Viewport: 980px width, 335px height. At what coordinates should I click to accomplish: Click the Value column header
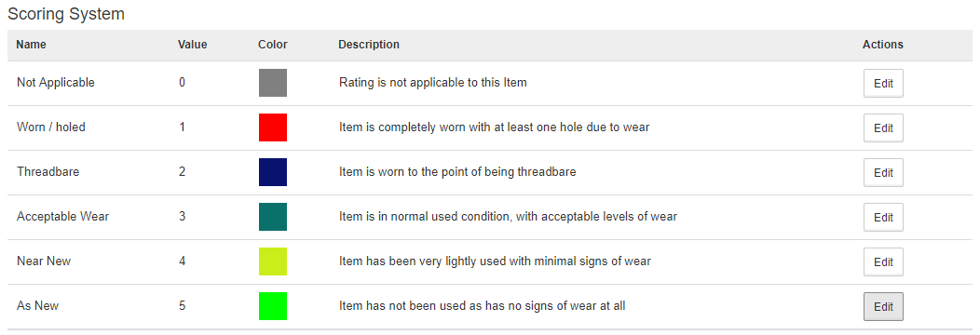pyautogui.click(x=193, y=45)
